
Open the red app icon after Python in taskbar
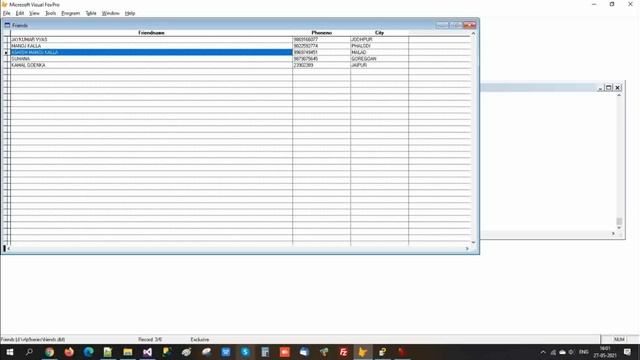pos(402,352)
